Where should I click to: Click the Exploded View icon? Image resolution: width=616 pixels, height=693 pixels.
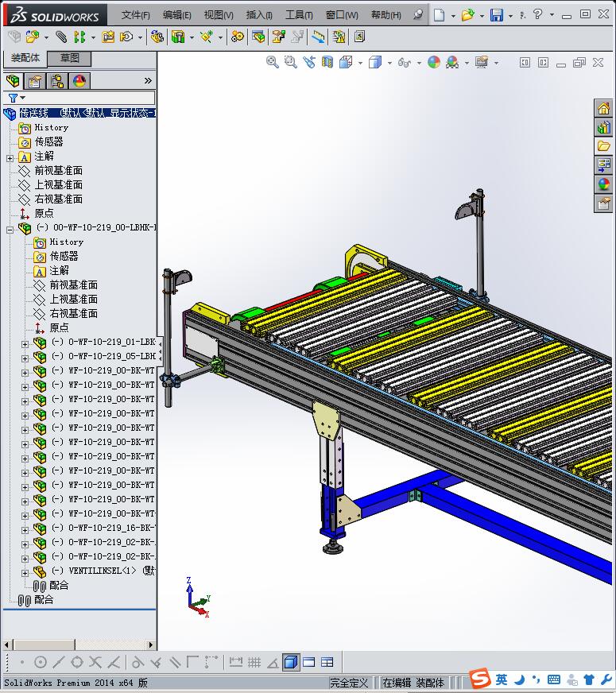click(278, 37)
